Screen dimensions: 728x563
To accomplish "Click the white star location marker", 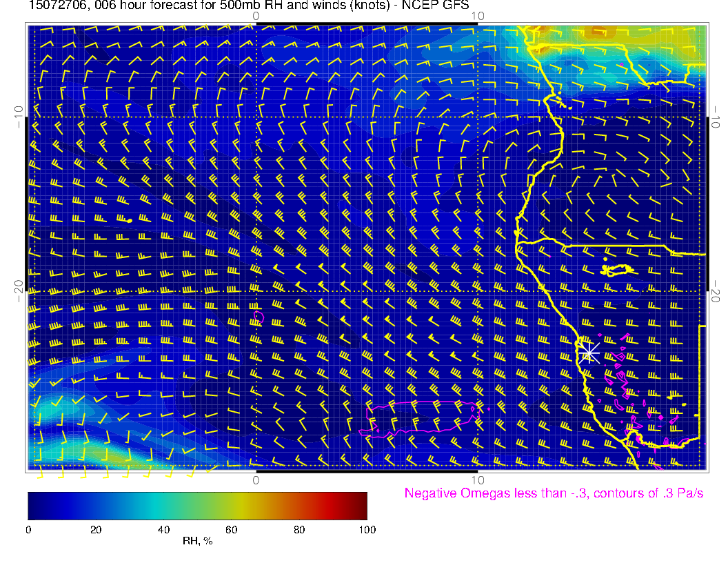I will click(x=589, y=353).
